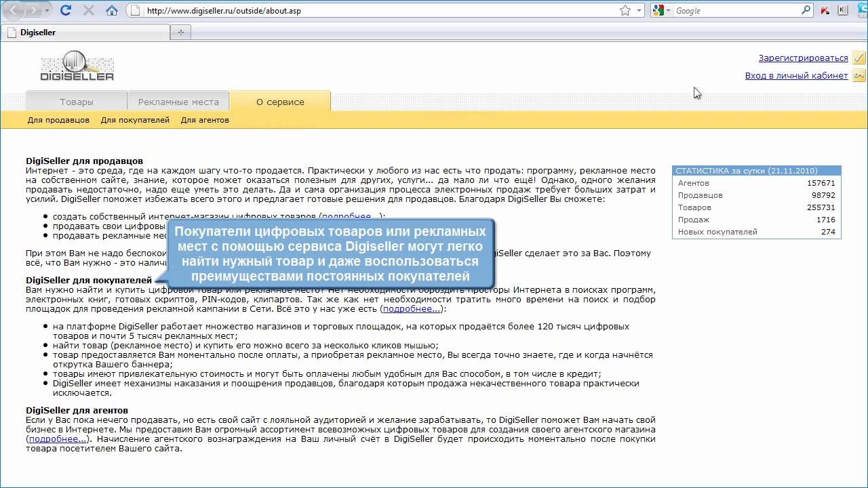The image size is (868, 488).
Task: Click the search magnifier icon
Action: pos(806,10)
